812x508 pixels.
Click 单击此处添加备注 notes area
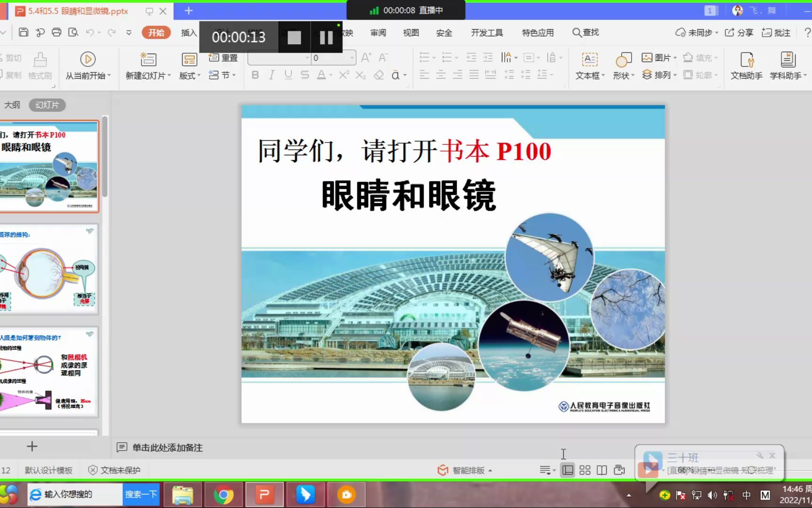[167, 447]
